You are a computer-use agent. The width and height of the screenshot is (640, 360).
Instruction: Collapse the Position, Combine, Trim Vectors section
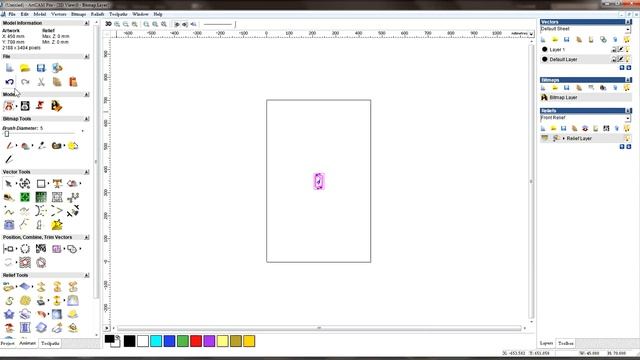pyautogui.click(x=87, y=237)
